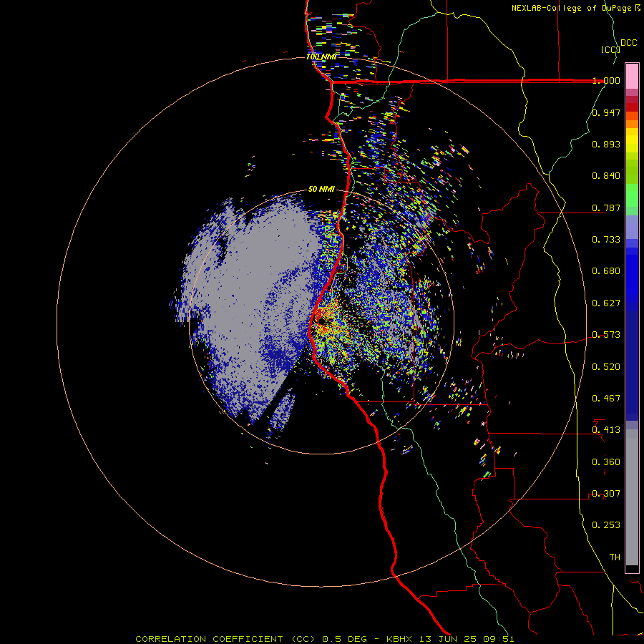Viewport: 644px width, 644px height.
Task: Select the 0.467 legend value
Action: 606,399
